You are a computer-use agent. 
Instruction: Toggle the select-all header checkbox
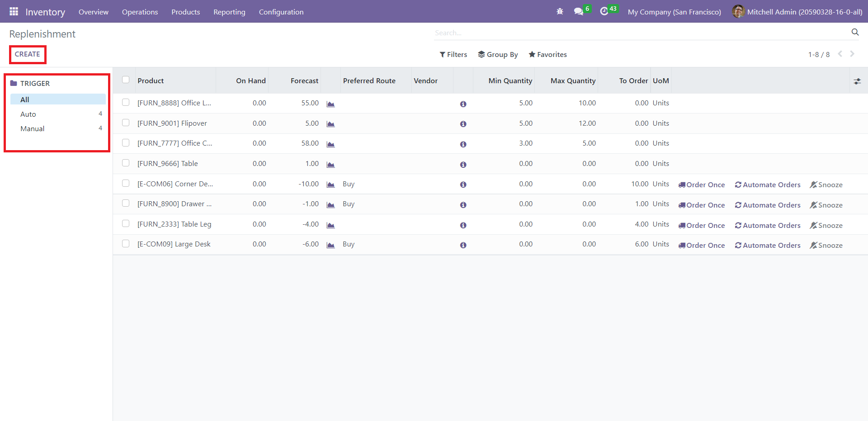pos(126,80)
